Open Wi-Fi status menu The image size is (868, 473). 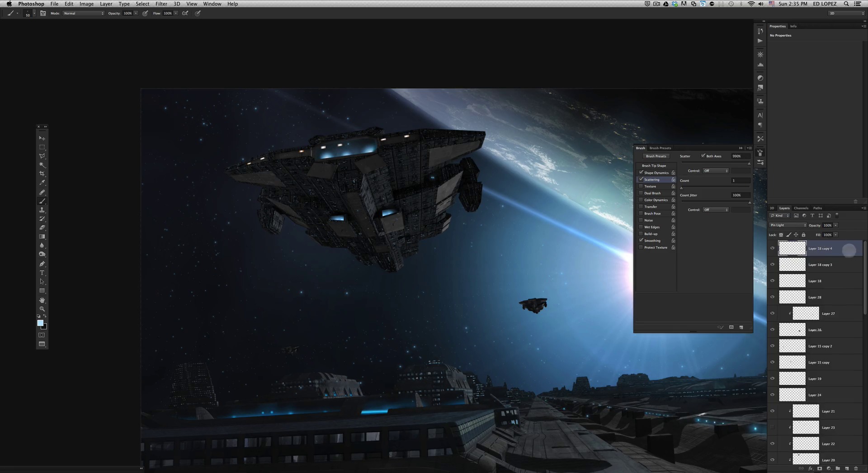751,4
